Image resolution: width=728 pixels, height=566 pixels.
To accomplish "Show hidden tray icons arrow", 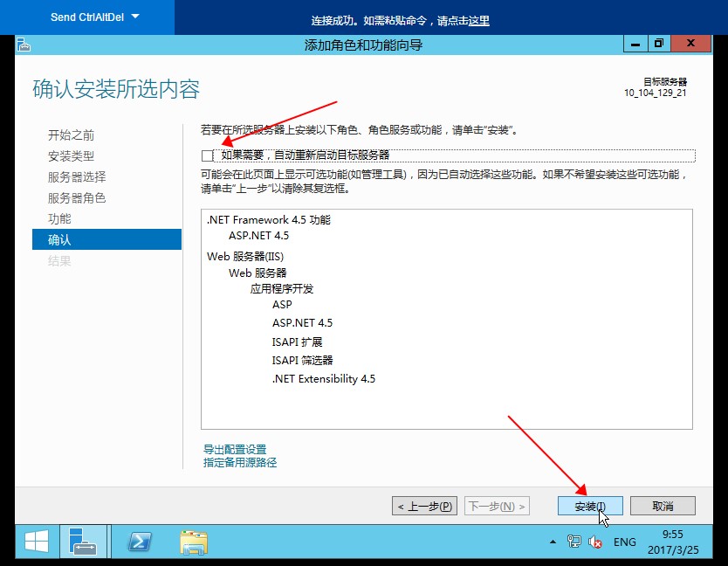I will point(553,542).
